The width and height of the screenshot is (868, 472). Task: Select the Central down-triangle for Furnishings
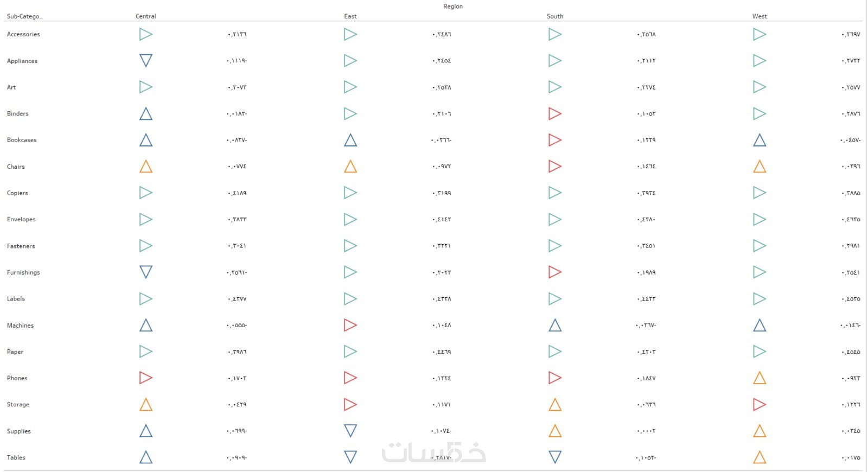point(146,271)
